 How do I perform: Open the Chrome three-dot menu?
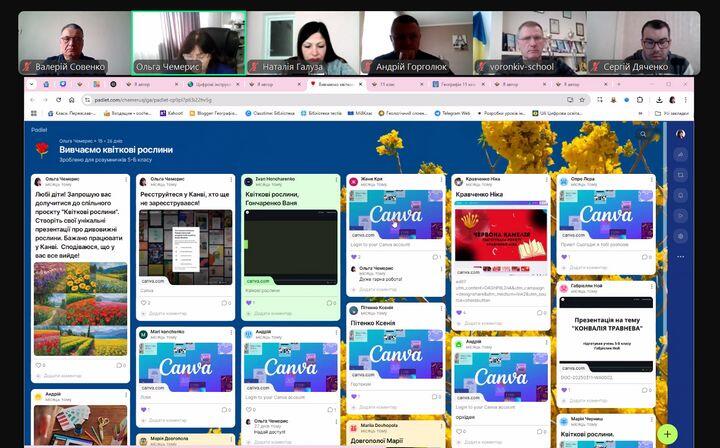[686, 100]
